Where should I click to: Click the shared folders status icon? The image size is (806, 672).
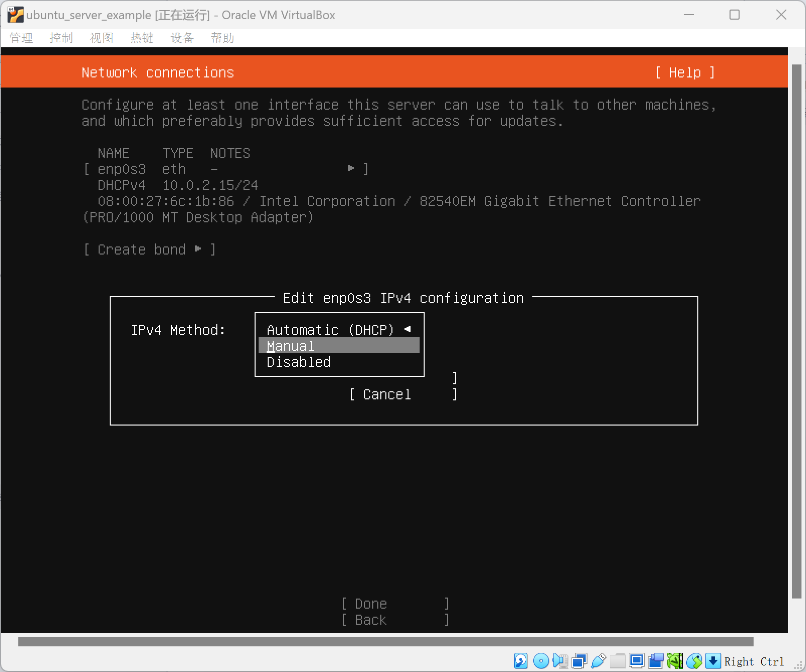click(x=617, y=660)
